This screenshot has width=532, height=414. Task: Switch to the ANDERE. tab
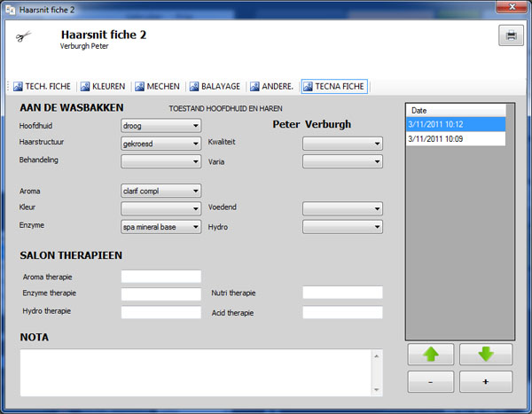[272, 87]
